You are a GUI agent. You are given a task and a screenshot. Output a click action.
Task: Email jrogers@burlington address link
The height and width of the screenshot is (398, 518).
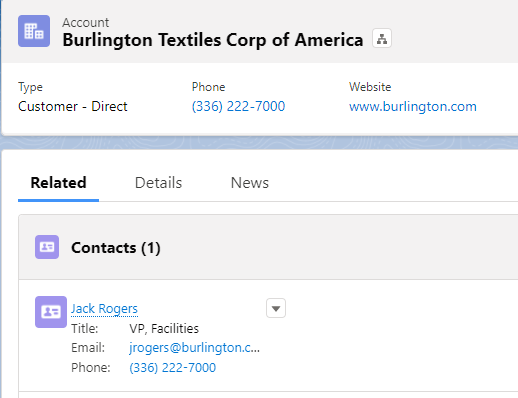coord(194,348)
